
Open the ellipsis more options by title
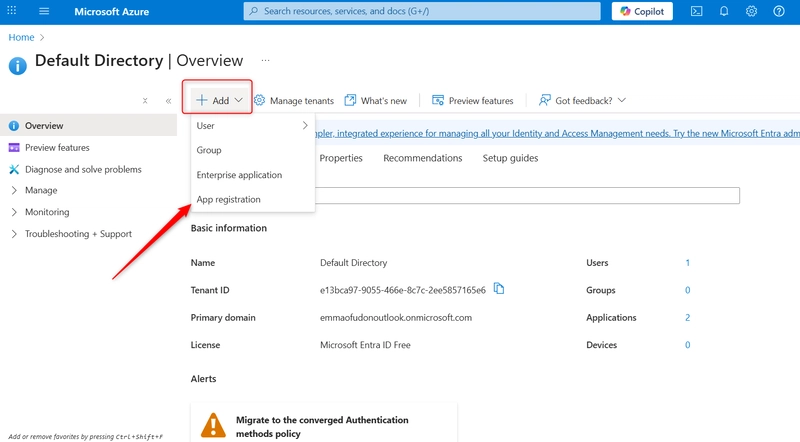click(x=265, y=60)
